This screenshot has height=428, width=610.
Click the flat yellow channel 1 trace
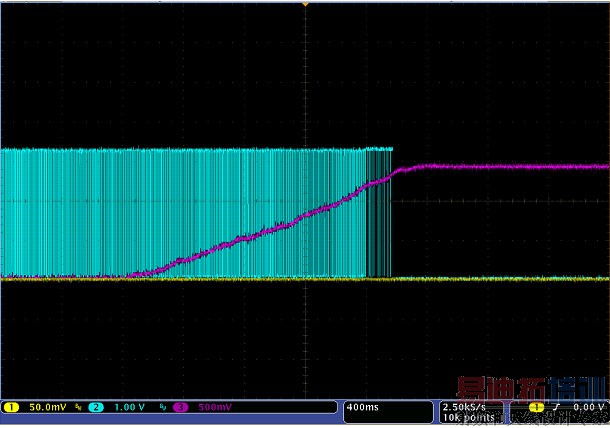[500, 279]
